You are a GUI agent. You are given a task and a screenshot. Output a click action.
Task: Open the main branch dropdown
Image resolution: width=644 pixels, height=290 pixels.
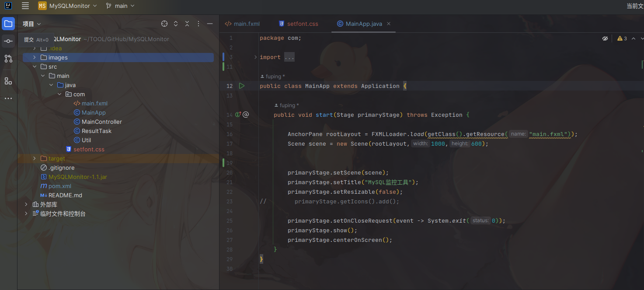120,6
